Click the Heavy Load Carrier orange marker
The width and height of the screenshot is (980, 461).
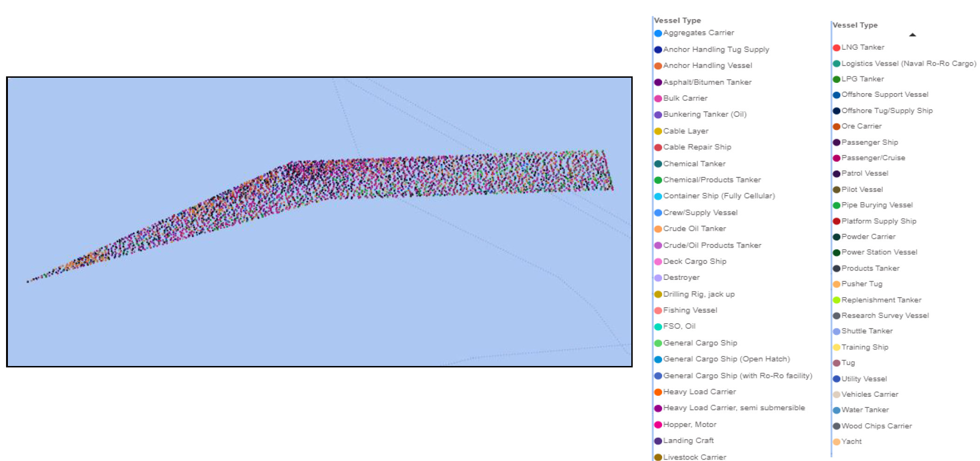point(658,392)
